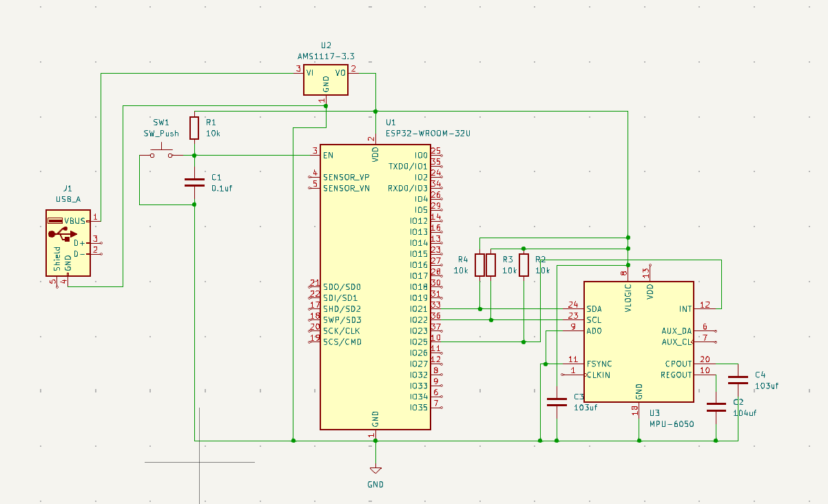
Task: Click the SENSOR_VN pin label
Action: pyautogui.click(x=346, y=188)
